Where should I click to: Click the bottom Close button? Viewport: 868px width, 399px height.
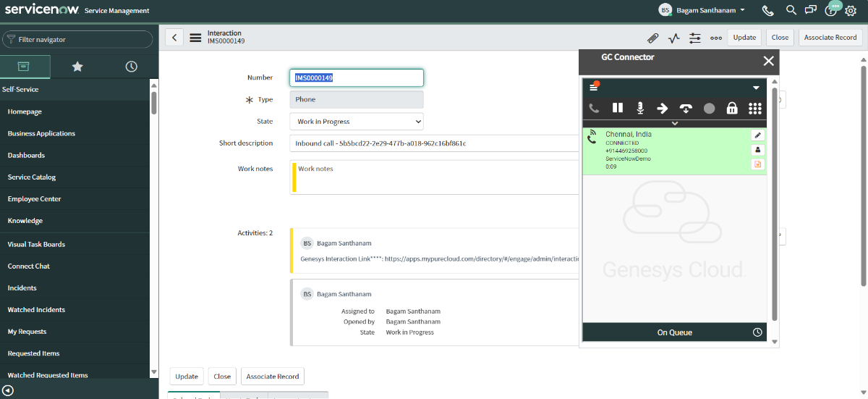tap(222, 377)
